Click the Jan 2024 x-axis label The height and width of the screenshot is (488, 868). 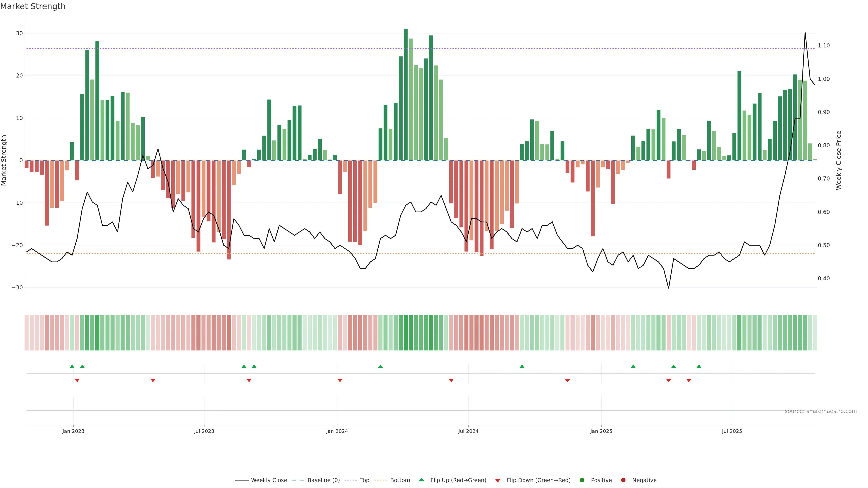(x=337, y=431)
